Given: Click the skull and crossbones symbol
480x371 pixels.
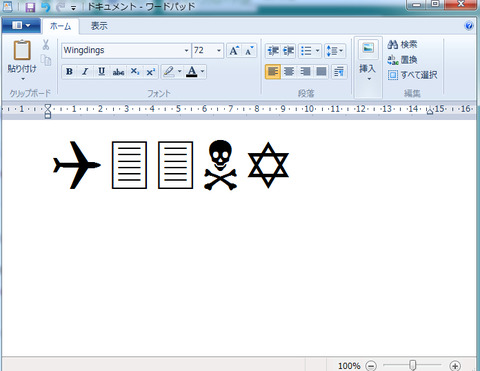Looking at the screenshot, I should coord(221,165).
